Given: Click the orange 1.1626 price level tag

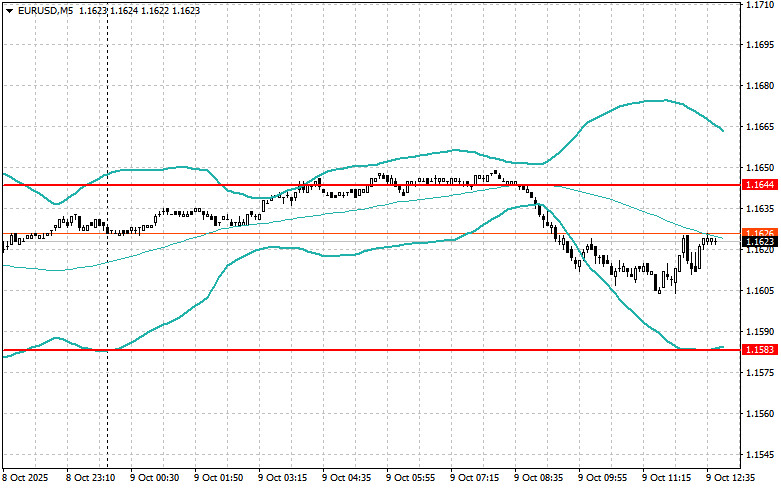Looking at the screenshot, I should (x=760, y=233).
